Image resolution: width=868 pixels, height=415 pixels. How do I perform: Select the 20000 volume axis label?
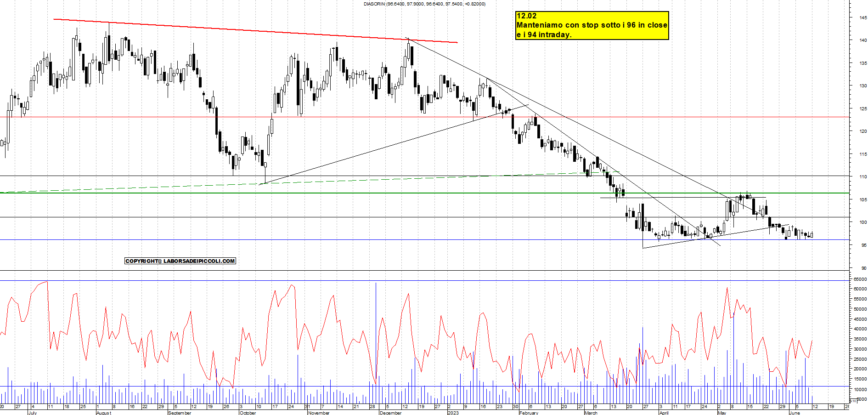coord(860,369)
